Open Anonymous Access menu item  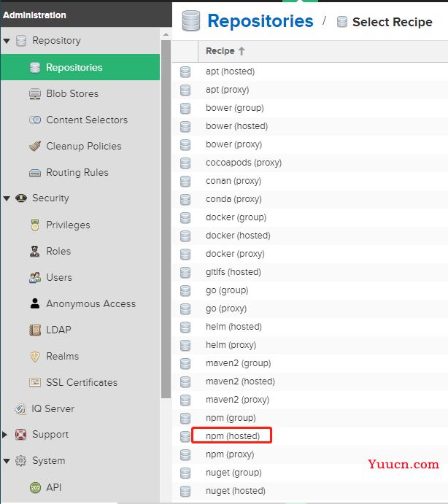(91, 303)
